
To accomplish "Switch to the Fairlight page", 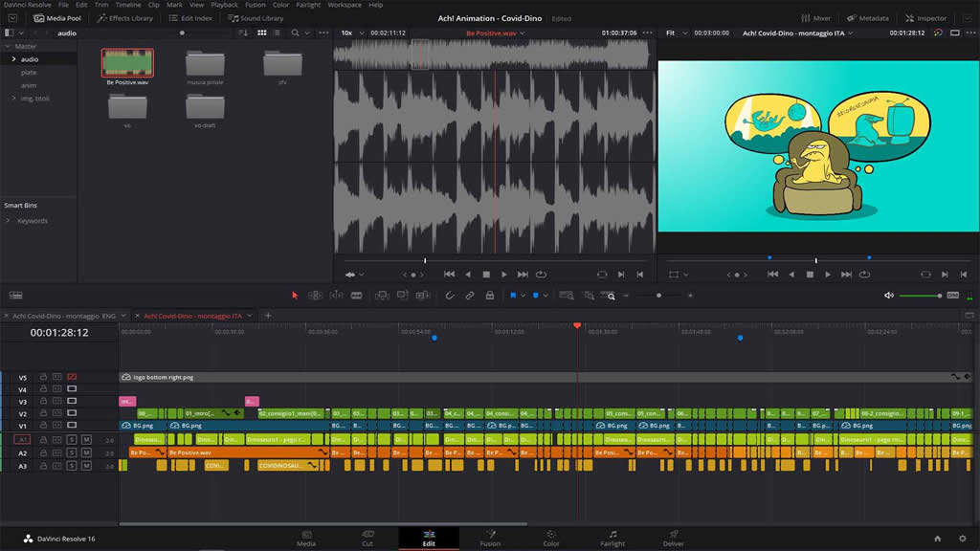I will [x=612, y=538].
